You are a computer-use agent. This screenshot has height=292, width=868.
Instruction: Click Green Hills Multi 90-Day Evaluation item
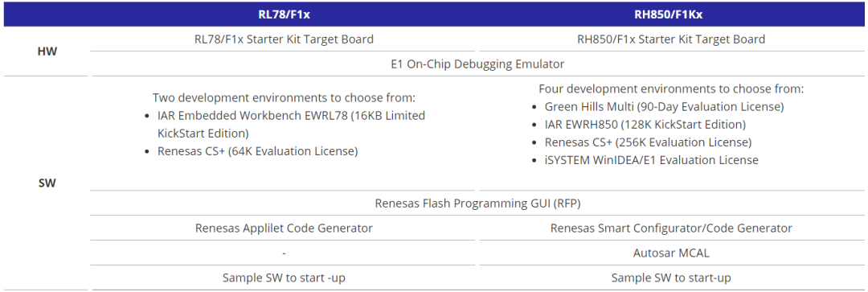(x=665, y=107)
